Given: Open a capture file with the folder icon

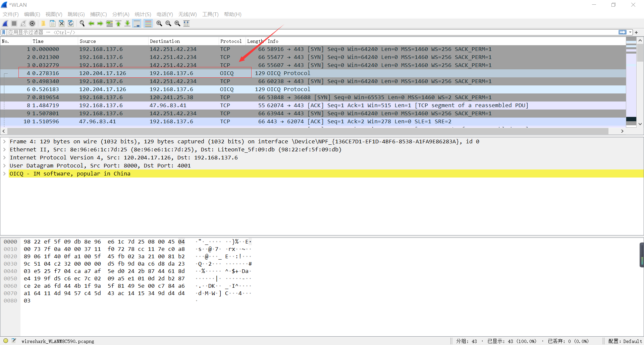Looking at the screenshot, I should 43,23.
